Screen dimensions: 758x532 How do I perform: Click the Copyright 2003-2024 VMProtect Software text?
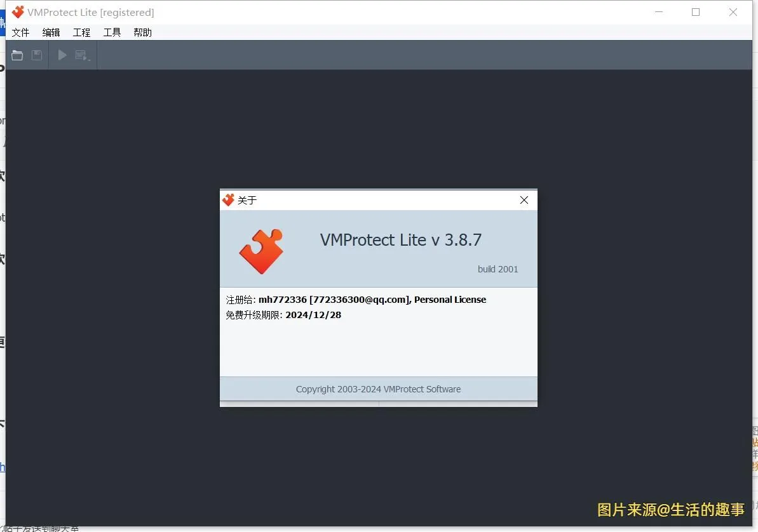[378, 389]
